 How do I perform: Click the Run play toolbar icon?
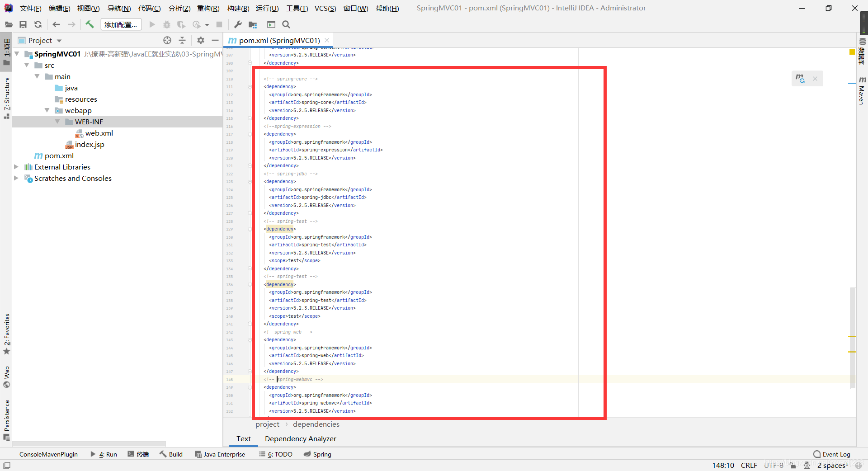(x=152, y=24)
